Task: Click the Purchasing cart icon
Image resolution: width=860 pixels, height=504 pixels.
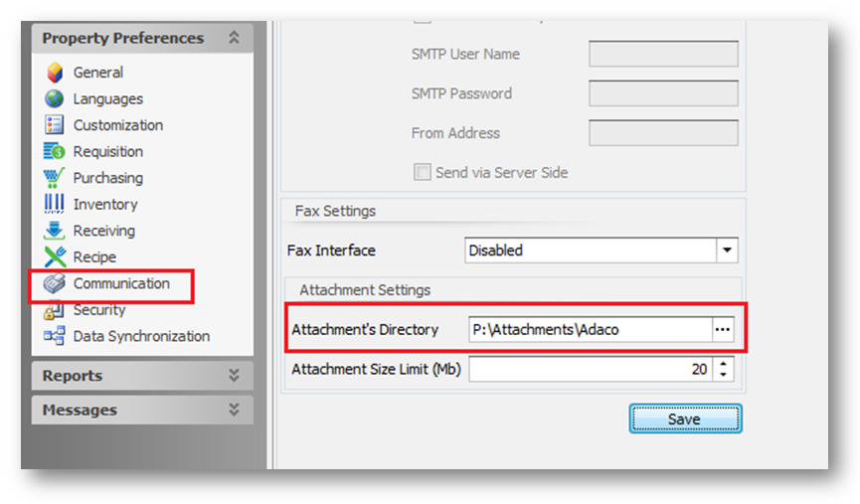Action: pyautogui.click(x=55, y=178)
